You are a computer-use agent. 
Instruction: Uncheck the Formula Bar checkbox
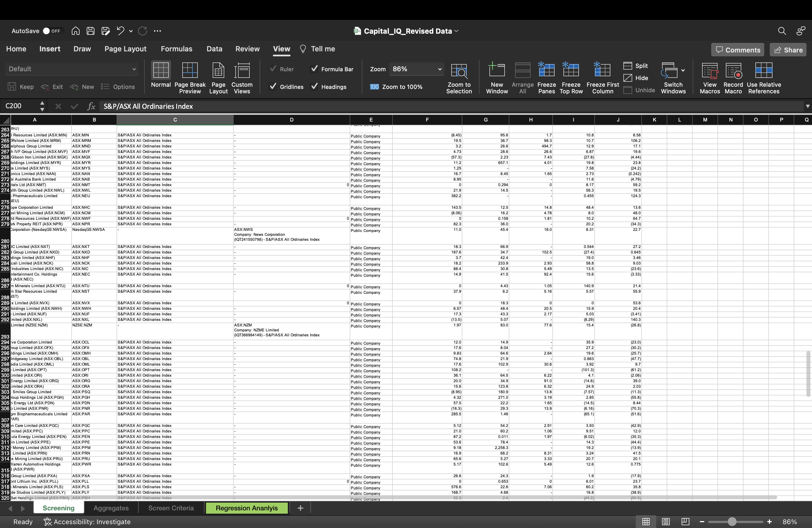click(x=314, y=69)
